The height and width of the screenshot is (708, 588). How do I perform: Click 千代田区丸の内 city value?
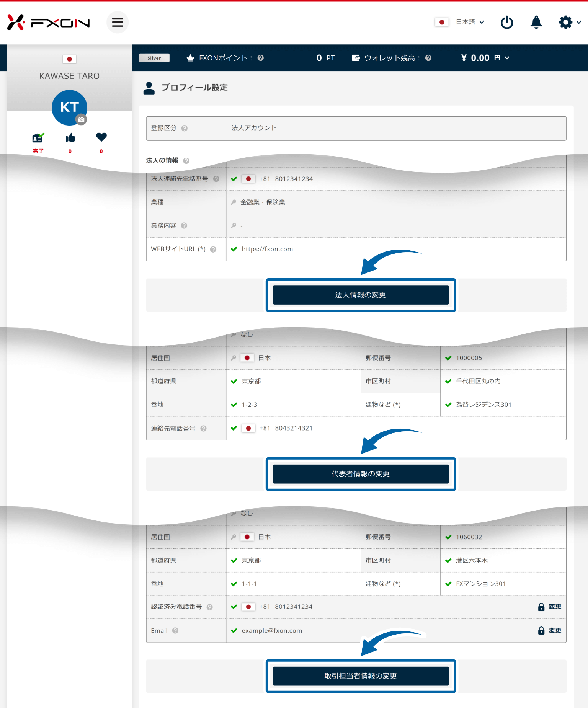click(x=478, y=381)
